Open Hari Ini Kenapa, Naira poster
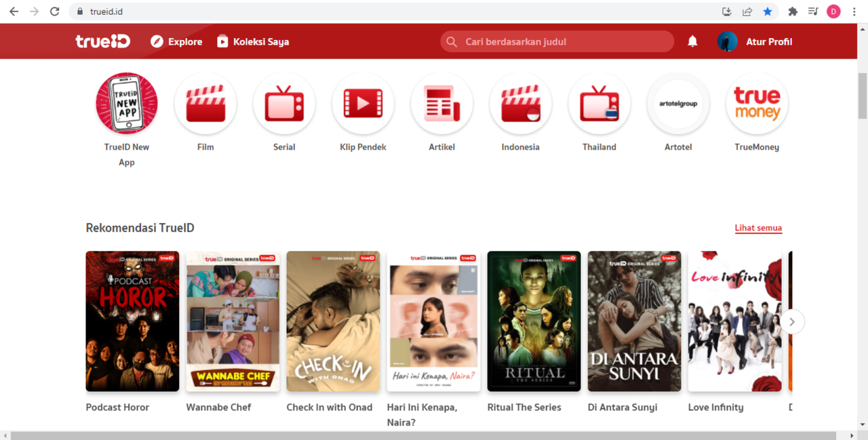The image size is (868, 440). click(433, 321)
